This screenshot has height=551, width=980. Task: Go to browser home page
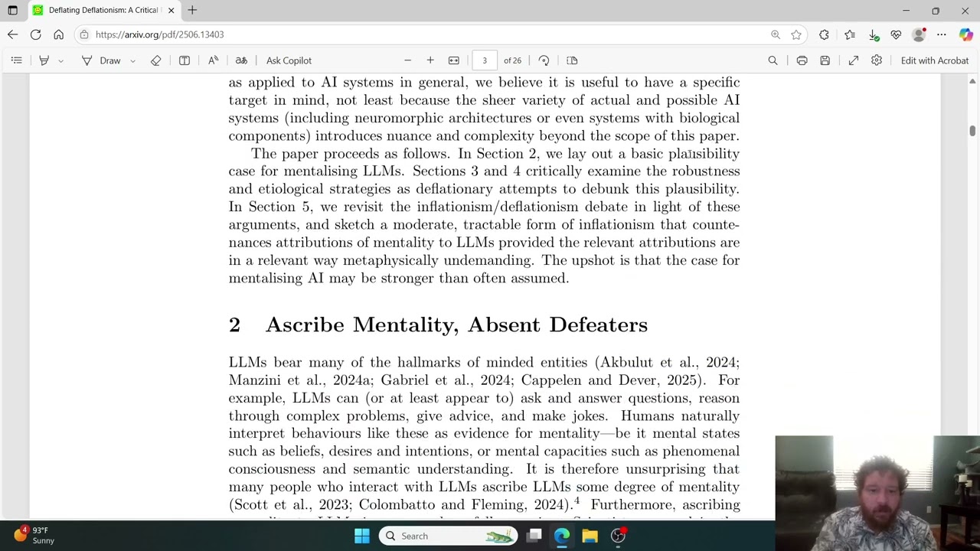(x=58, y=34)
